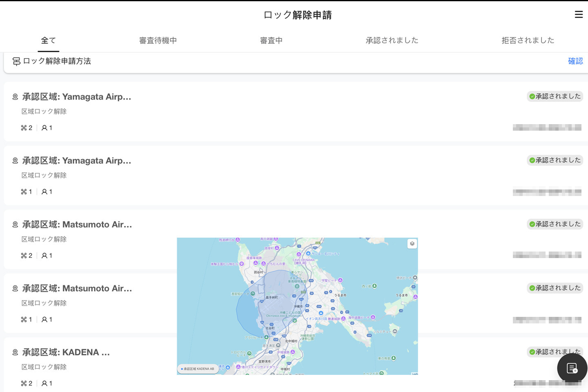Open the hamburger navigation menu
Image resolution: width=588 pixels, height=392 pixels.
(x=579, y=14)
